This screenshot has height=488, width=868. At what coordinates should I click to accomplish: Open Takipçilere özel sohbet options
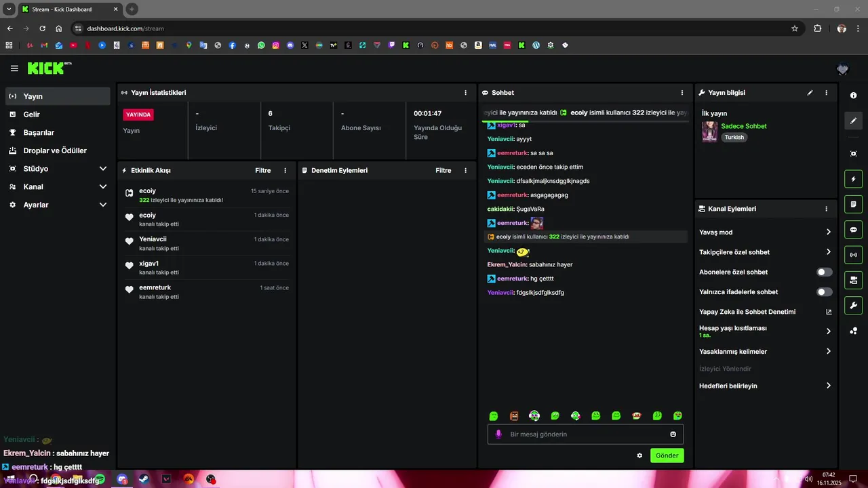(766, 252)
